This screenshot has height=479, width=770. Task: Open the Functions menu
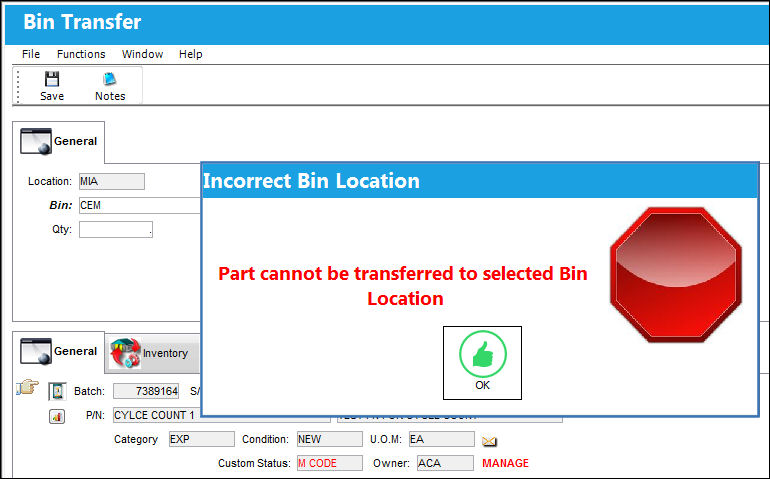click(81, 54)
